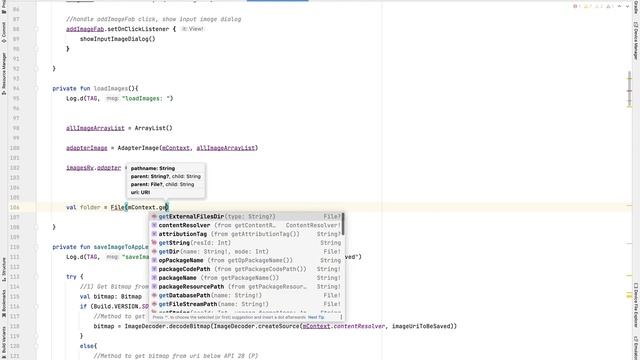This screenshot has height=360, width=640.
Task: Click the Next Tip link in completion popup
Action: point(316,317)
